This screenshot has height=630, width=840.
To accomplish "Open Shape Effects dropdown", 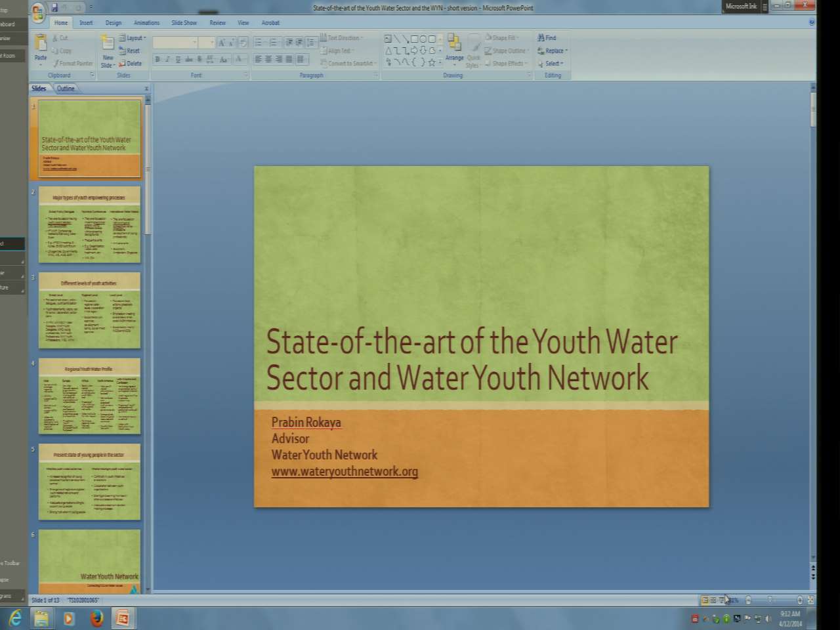I will click(506, 64).
